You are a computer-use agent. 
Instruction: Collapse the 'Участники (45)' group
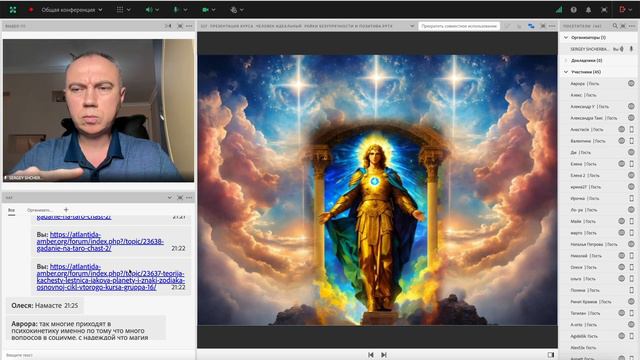click(566, 72)
